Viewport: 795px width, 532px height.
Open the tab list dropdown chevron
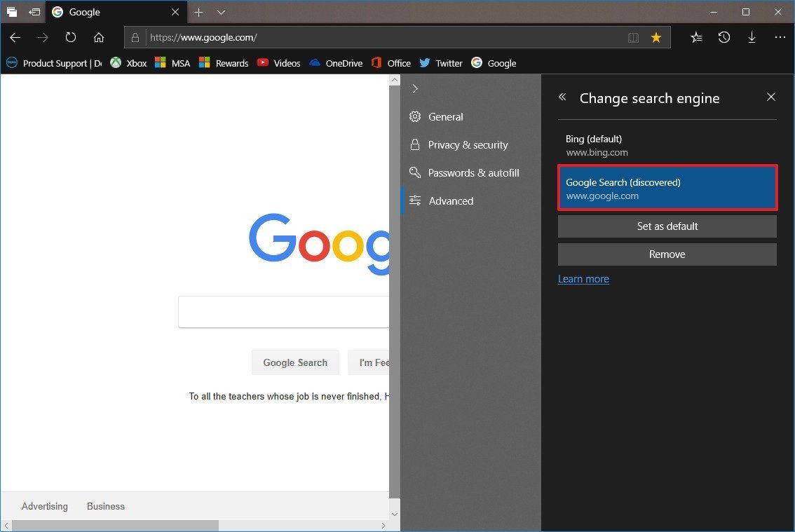(221, 12)
